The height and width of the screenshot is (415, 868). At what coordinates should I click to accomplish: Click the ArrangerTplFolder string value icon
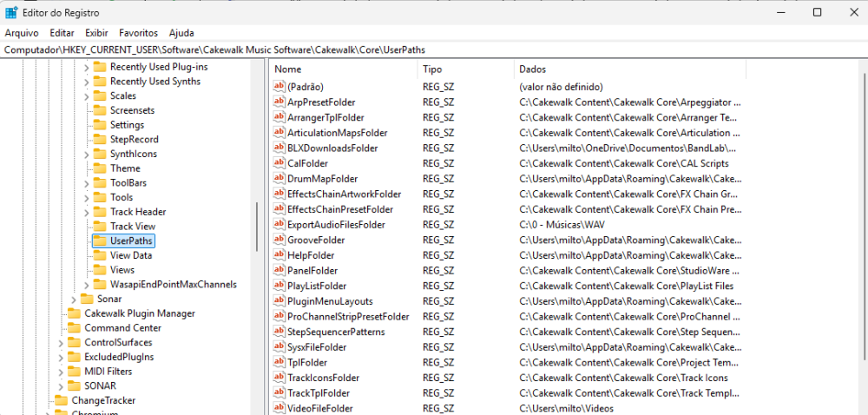(x=279, y=117)
